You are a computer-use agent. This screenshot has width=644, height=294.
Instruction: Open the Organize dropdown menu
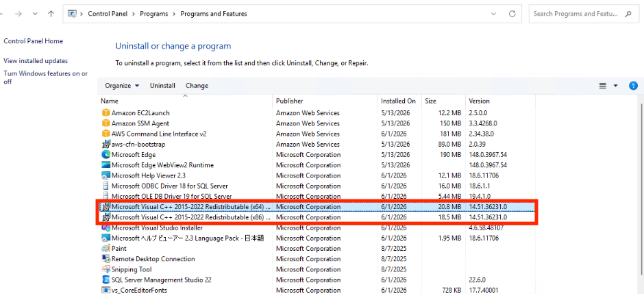122,86
